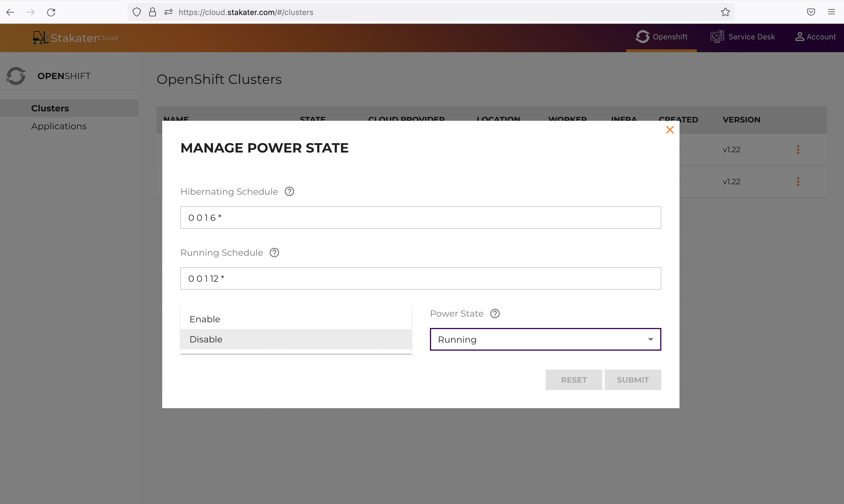The width and height of the screenshot is (844, 504).
Task: Submit the power state changes
Action: 633,380
